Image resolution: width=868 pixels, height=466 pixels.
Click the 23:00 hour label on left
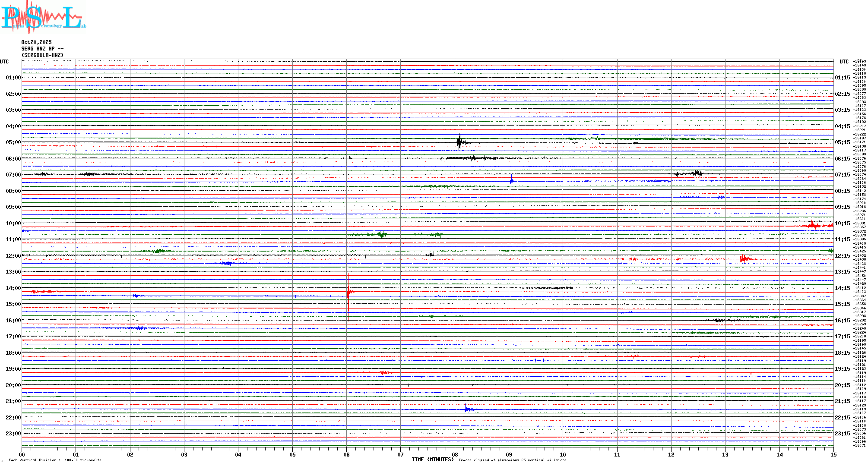(13, 434)
